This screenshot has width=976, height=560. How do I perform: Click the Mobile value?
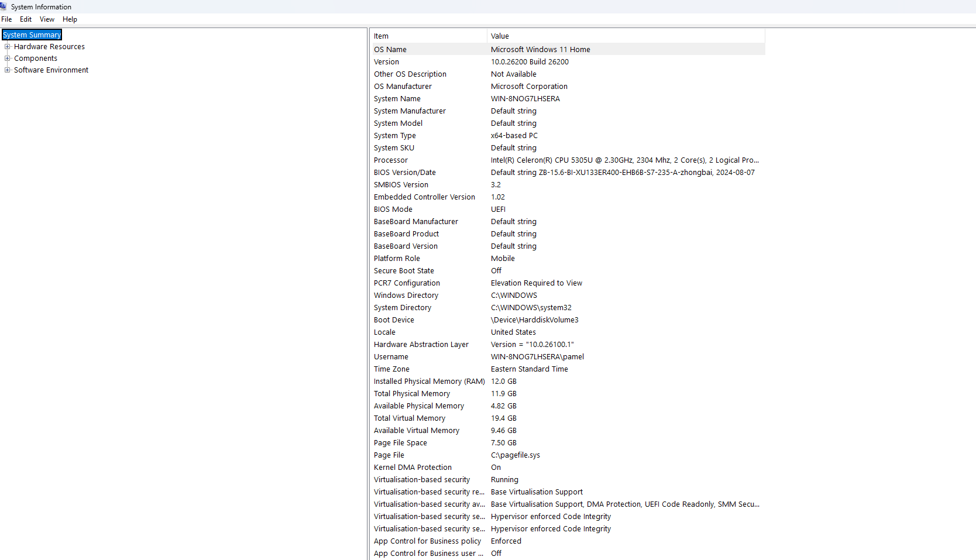[503, 259]
